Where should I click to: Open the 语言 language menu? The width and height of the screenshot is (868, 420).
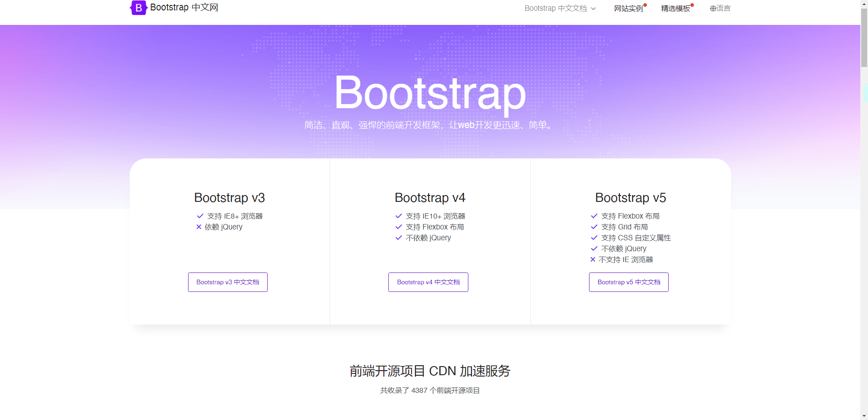pos(720,9)
